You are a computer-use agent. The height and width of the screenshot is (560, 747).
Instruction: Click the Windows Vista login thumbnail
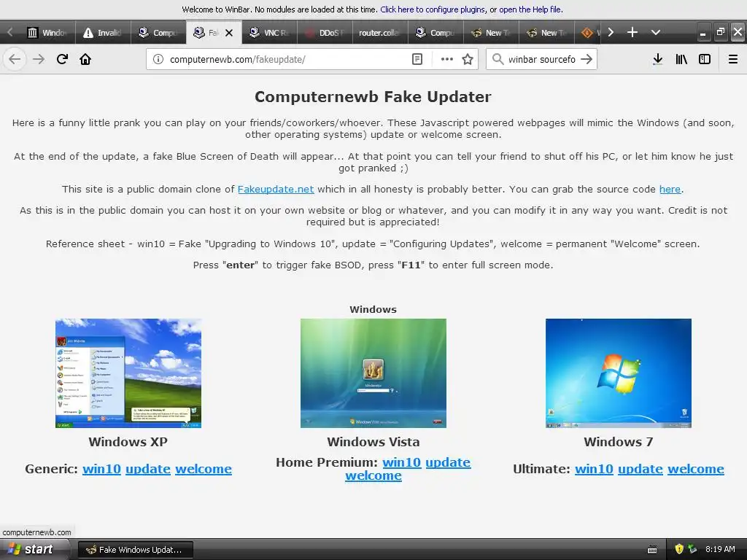(x=373, y=373)
